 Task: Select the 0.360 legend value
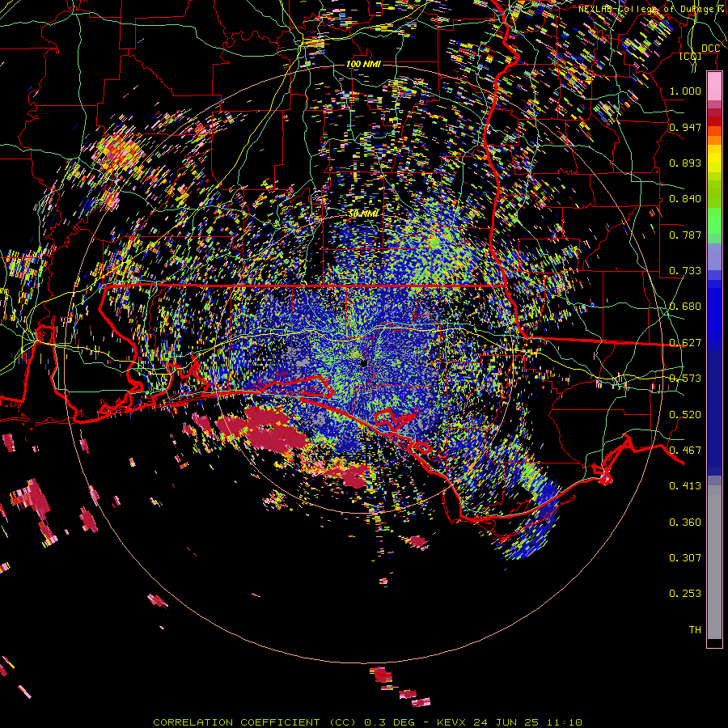pyautogui.click(x=685, y=523)
